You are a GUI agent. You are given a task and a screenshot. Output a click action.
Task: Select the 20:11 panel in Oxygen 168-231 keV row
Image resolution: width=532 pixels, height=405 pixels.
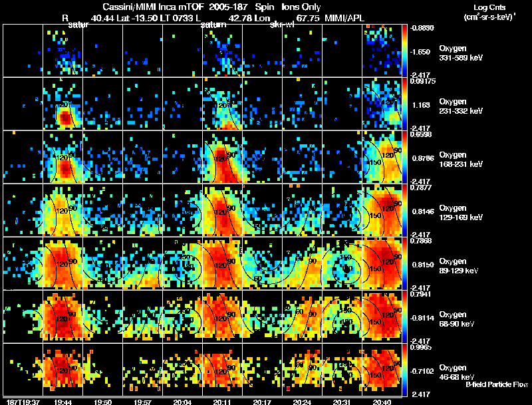click(222, 157)
